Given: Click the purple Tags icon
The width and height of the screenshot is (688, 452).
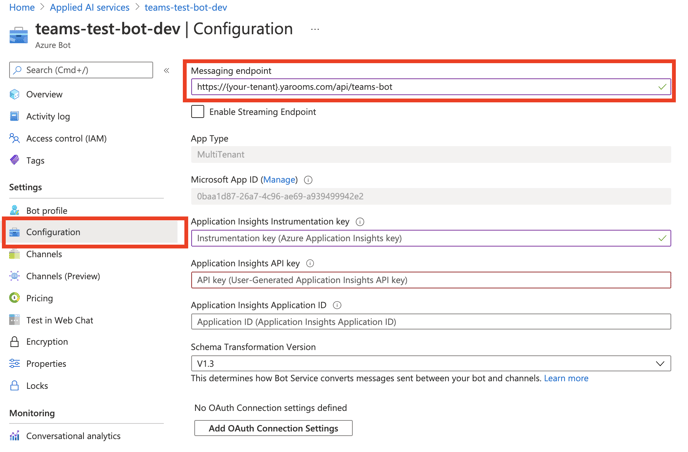Looking at the screenshot, I should coord(14,160).
